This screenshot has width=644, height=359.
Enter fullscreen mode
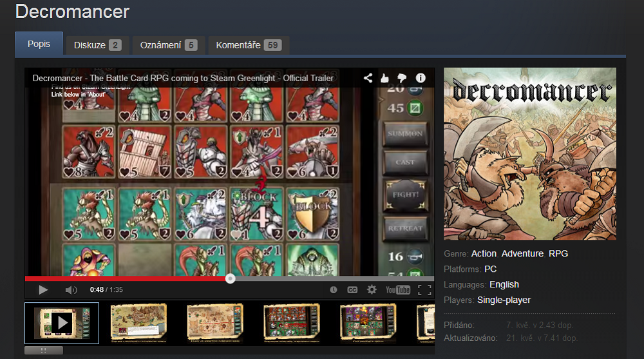pos(424,290)
